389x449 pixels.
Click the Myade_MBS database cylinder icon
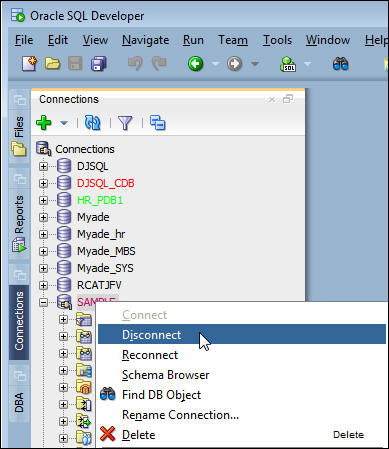(x=64, y=251)
